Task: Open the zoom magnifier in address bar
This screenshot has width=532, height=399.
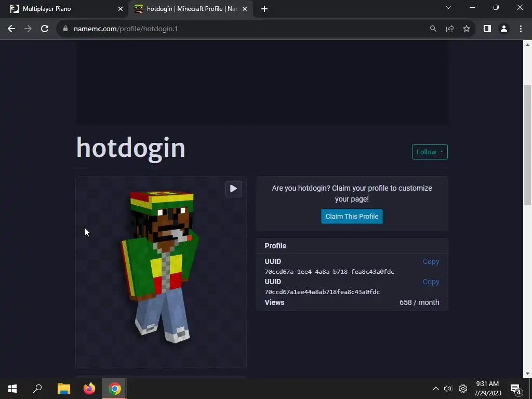Action: coord(433,29)
